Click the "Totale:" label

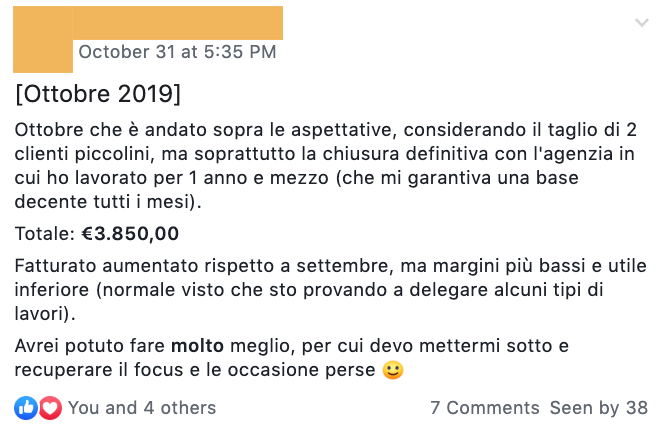[x=45, y=233]
